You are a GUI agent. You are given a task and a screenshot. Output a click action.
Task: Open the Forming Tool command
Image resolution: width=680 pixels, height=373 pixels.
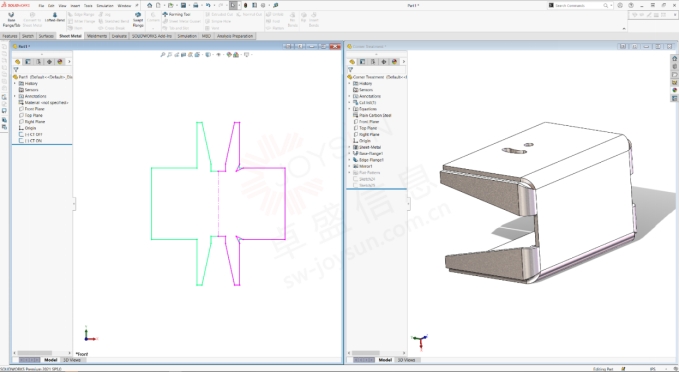click(x=177, y=14)
